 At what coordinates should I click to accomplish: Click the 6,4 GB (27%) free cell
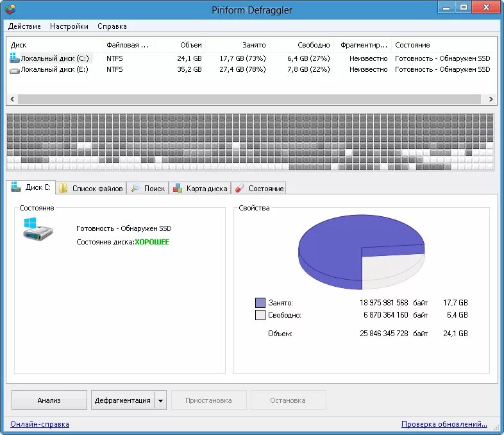point(308,58)
